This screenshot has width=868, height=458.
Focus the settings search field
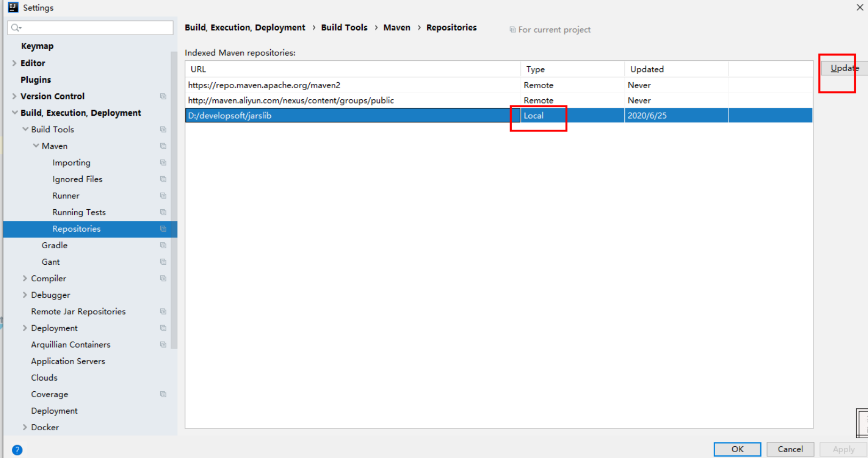(90, 28)
